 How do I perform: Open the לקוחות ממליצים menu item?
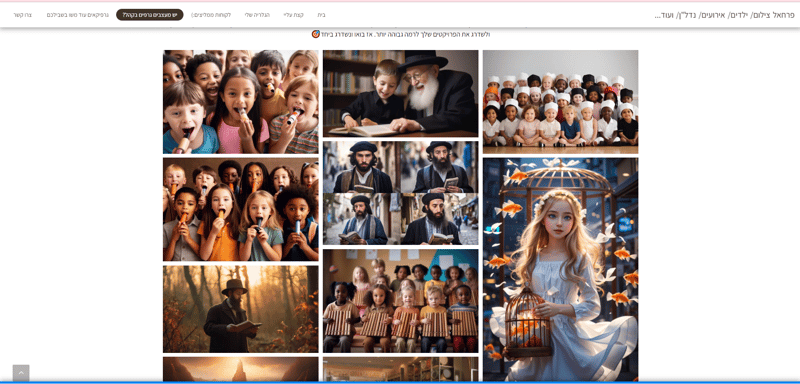[211, 15]
